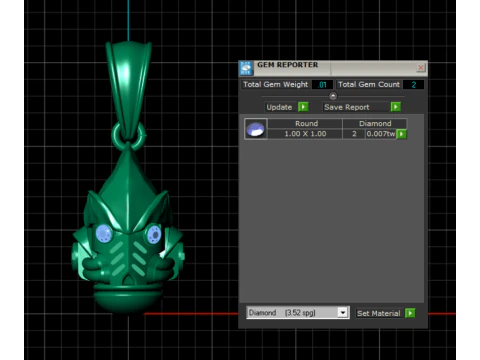Click the Total Gem Weight label

pyautogui.click(x=275, y=85)
